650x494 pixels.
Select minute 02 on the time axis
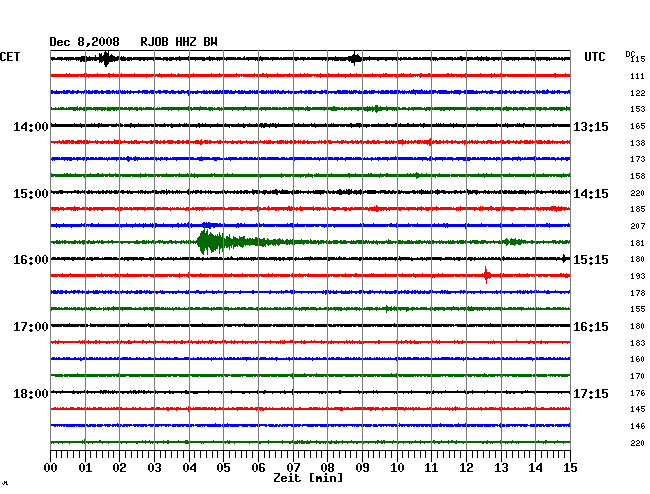[x=120, y=467]
